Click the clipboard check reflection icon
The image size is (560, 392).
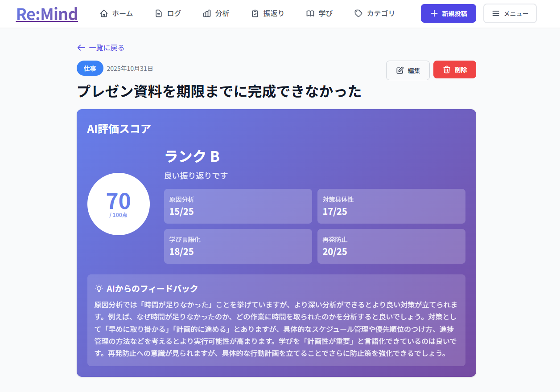coord(255,13)
